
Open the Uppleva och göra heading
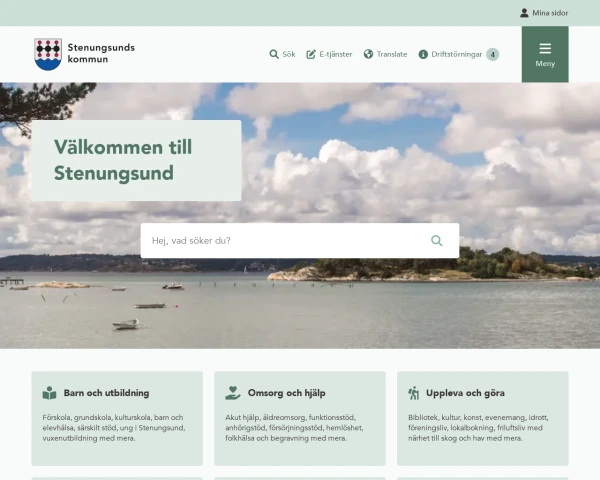(x=465, y=393)
